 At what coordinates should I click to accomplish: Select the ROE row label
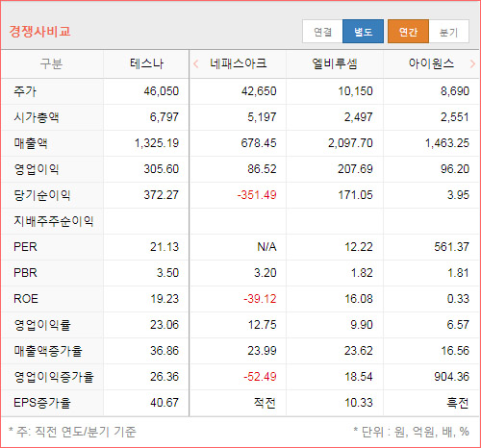click(26, 299)
